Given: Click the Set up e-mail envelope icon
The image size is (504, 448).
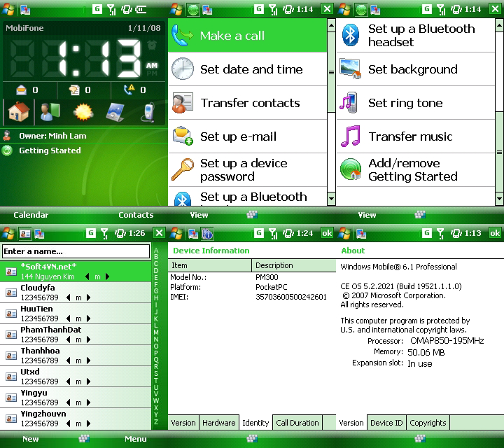Looking at the screenshot, I should pyautogui.click(x=183, y=136).
